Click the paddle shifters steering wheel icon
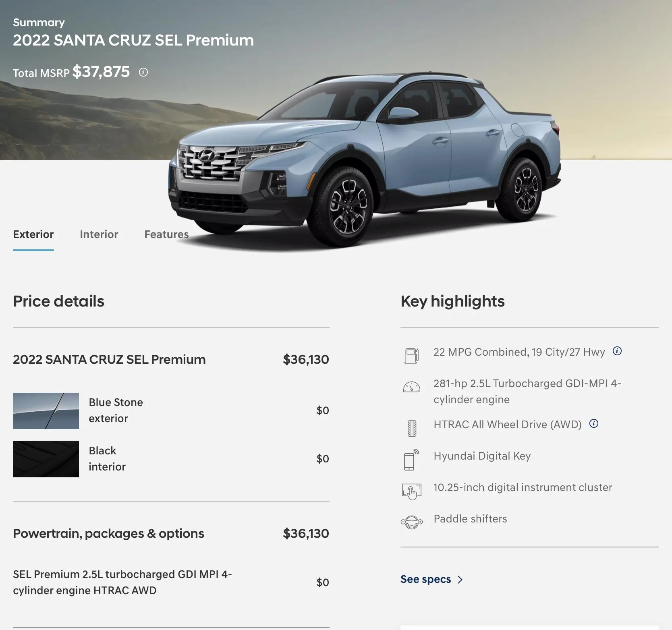Image resolution: width=672 pixels, height=630 pixels. [412, 522]
